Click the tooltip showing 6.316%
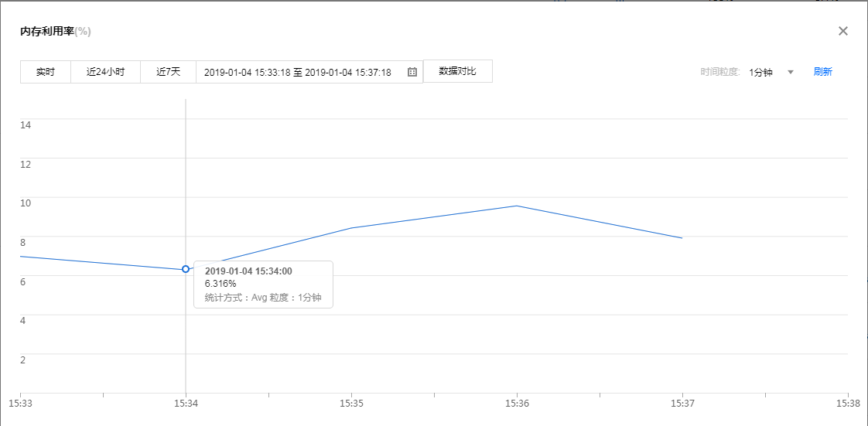The height and width of the screenshot is (426, 868). point(263,285)
